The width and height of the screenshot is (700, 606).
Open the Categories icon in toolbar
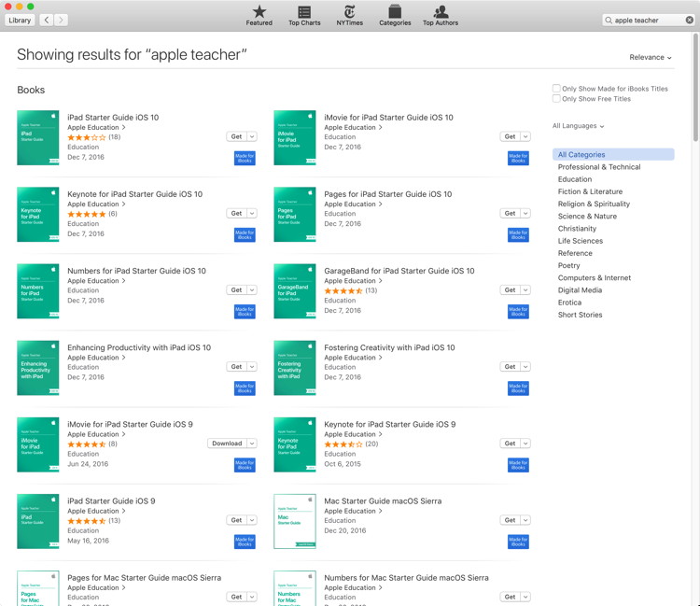pos(395,11)
